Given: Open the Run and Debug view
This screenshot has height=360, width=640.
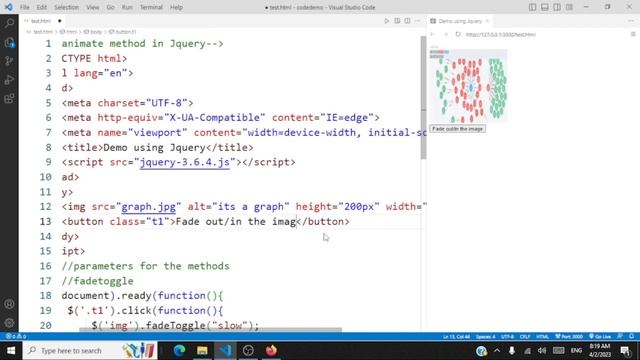Looking at the screenshot, I should (9, 80).
